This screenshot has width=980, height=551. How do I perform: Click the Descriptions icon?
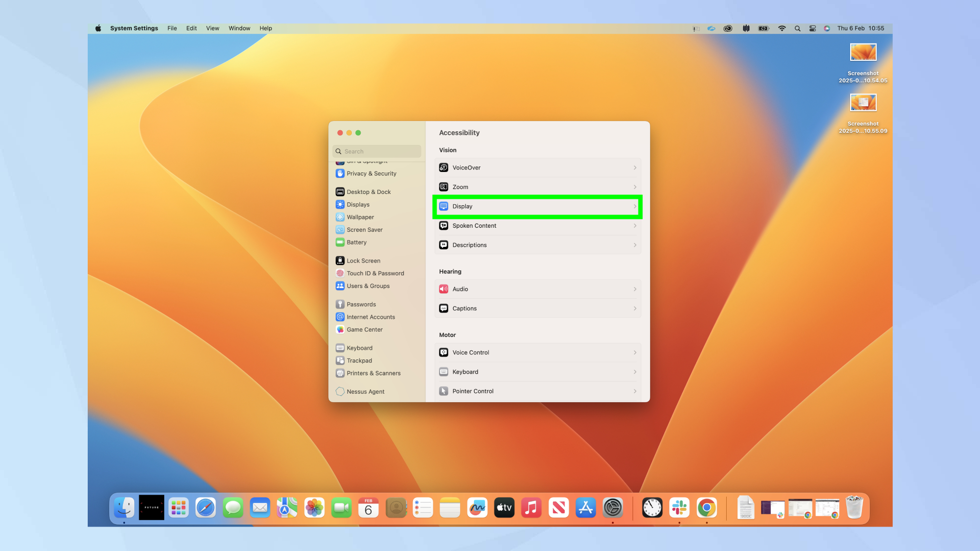(x=443, y=244)
